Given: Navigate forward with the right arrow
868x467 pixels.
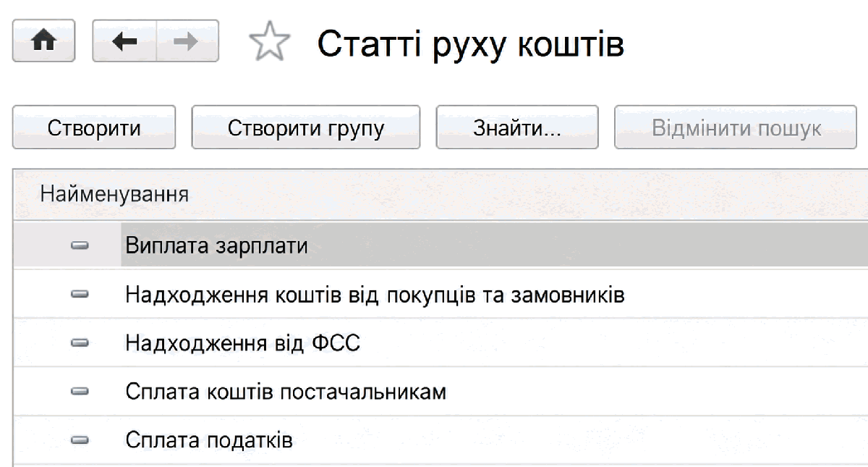Looking at the screenshot, I should tap(187, 41).
